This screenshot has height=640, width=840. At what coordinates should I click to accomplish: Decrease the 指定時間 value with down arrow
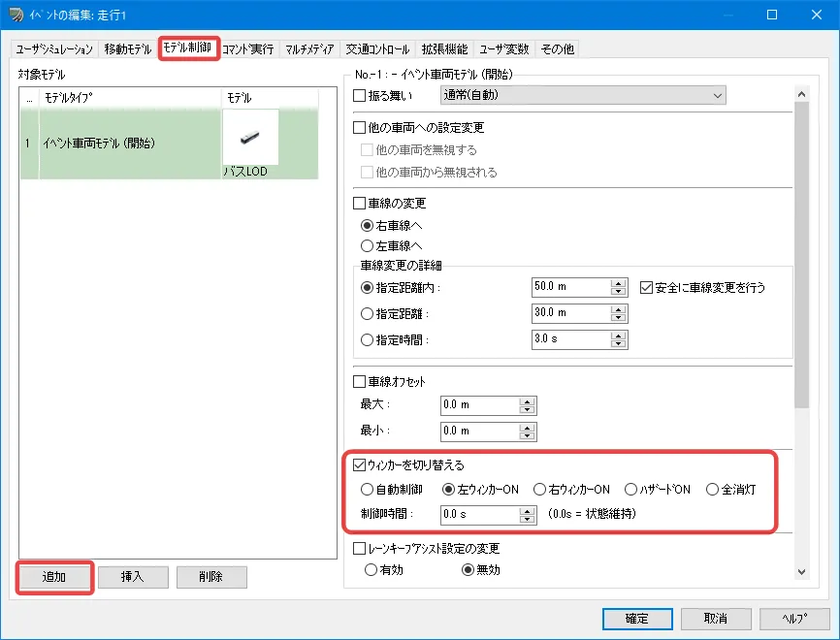617,344
